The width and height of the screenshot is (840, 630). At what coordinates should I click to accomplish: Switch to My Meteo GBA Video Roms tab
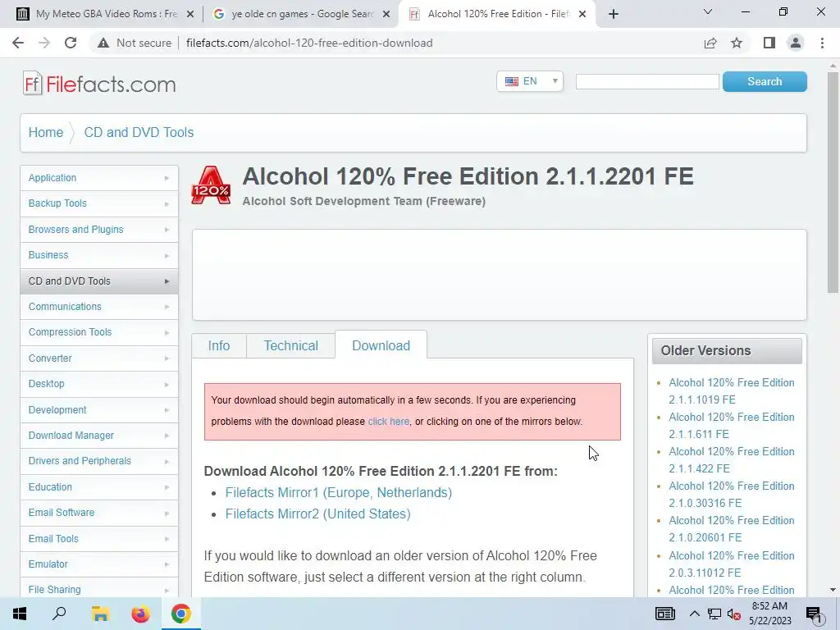(x=106, y=14)
